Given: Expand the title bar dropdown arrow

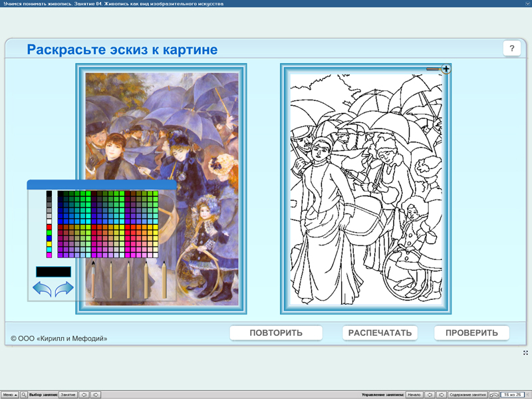Looking at the screenshot, I should coord(527,3).
